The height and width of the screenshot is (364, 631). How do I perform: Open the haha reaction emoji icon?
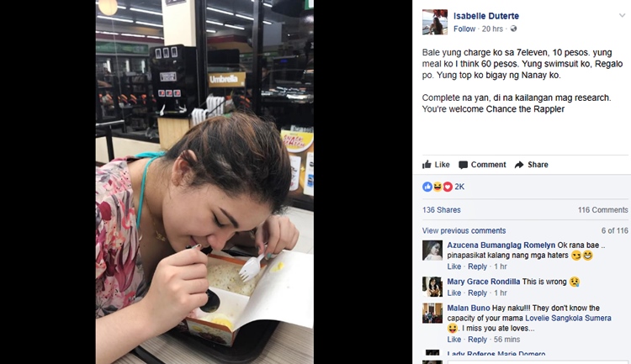pyautogui.click(x=437, y=187)
